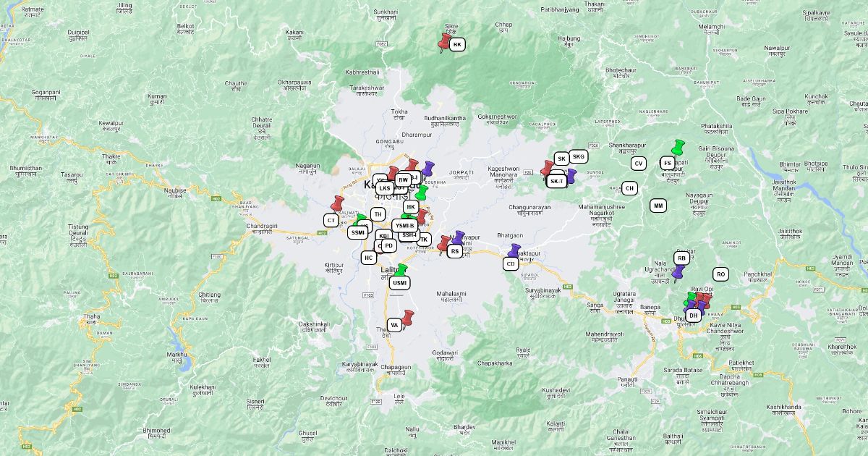Click the green pin in the Dhulikhel cluster
Screen dimensions: 868x456
[691, 300]
